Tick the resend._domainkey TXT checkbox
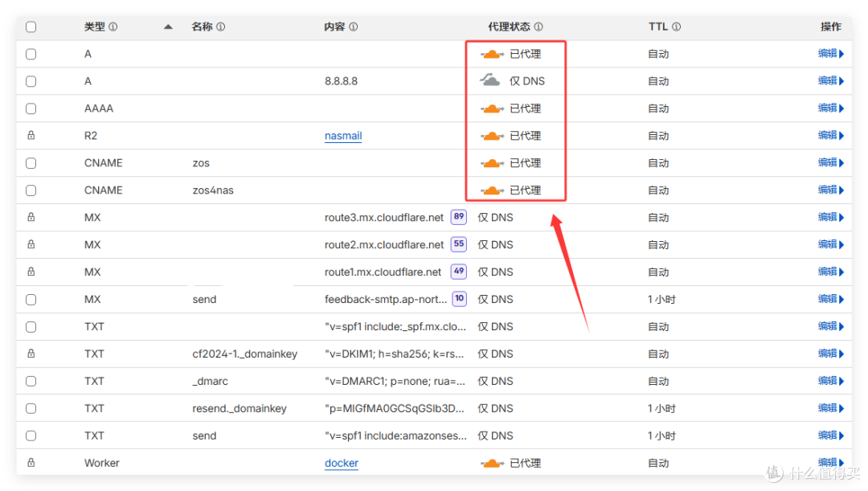868x491 pixels. pos(31,408)
